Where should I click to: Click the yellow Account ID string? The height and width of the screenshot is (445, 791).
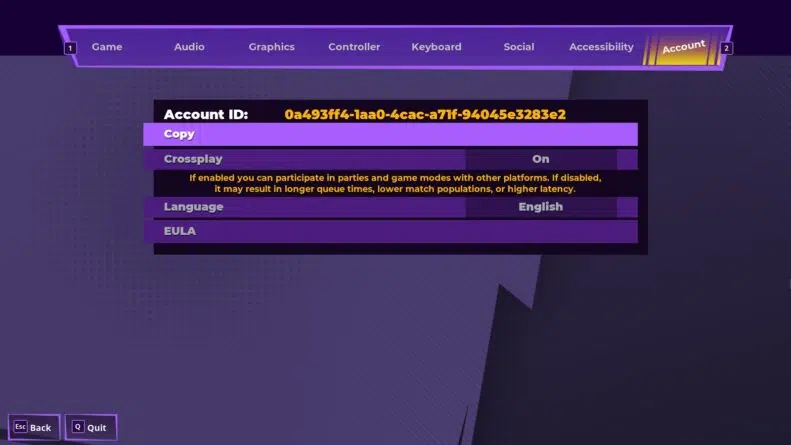(425, 115)
